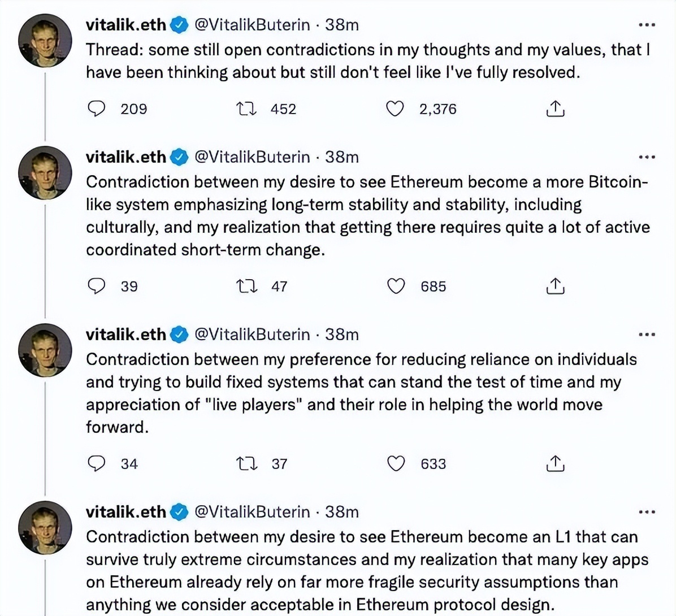The height and width of the screenshot is (616, 676).
Task: Reply to the Bitcoin-like system tweet
Action: point(97,286)
